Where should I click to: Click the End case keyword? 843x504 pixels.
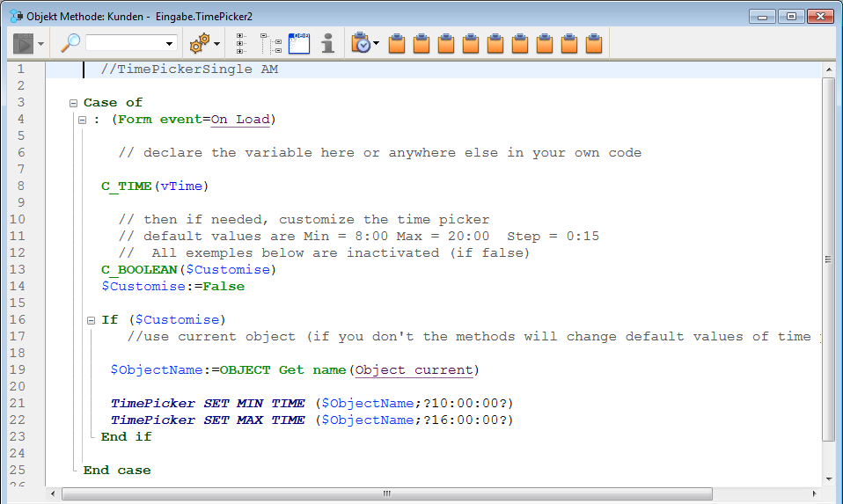[x=117, y=471]
